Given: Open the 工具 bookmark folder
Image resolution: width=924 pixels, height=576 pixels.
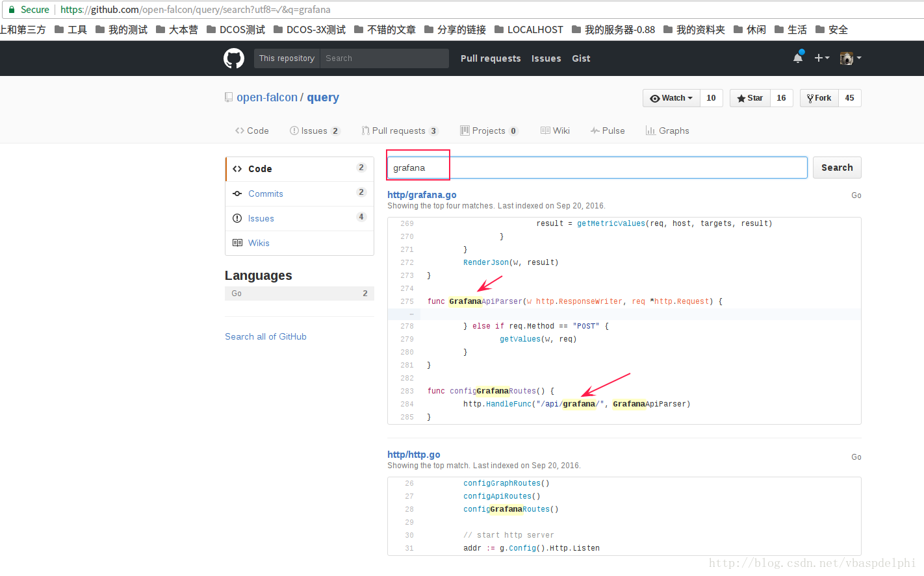Looking at the screenshot, I should 71,30.
